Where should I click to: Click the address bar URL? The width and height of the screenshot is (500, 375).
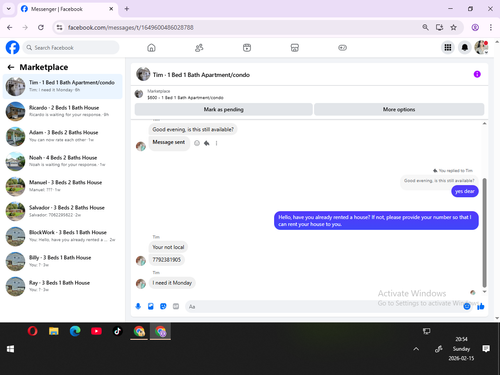(130, 27)
